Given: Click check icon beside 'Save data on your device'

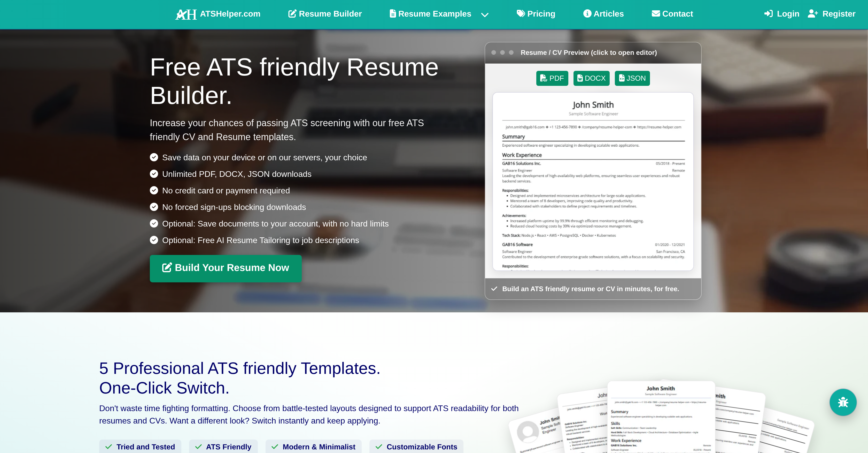Looking at the screenshot, I should point(154,157).
